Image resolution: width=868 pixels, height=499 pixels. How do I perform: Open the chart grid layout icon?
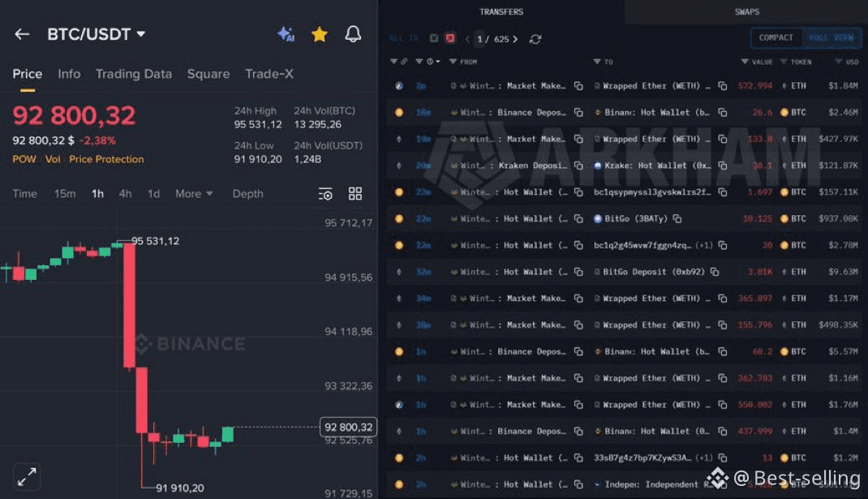coord(355,193)
